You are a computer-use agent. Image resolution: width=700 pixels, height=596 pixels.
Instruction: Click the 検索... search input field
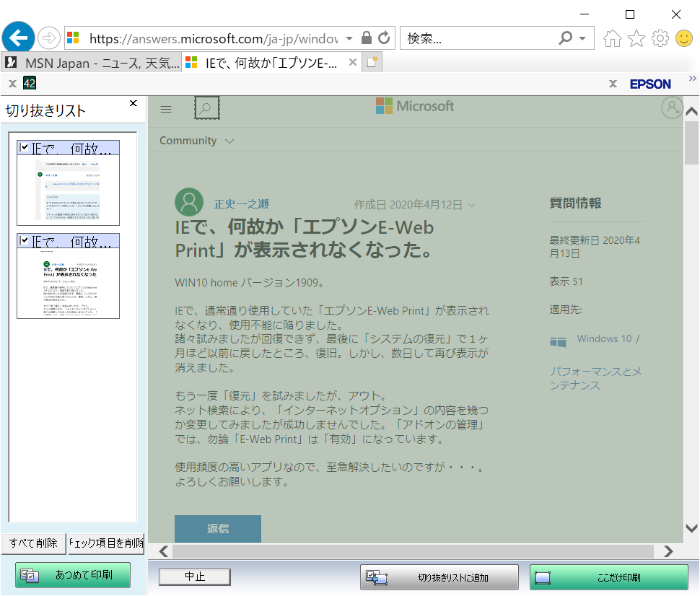tap(478, 38)
